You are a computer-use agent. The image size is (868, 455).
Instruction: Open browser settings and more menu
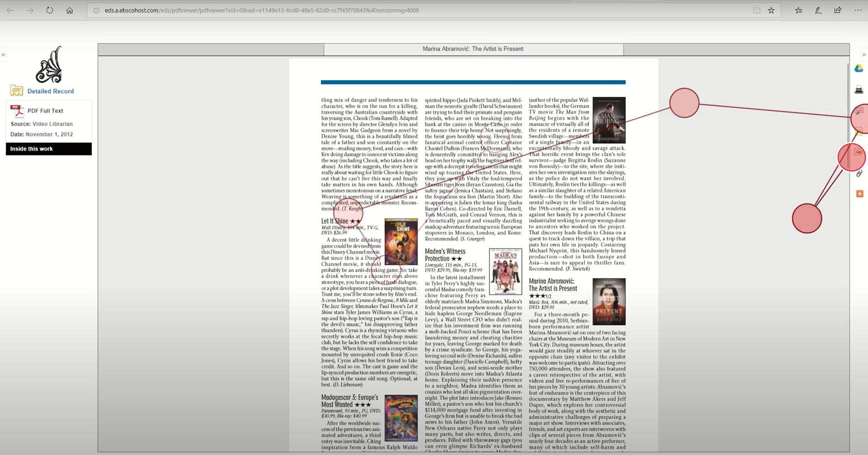tap(858, 10)
